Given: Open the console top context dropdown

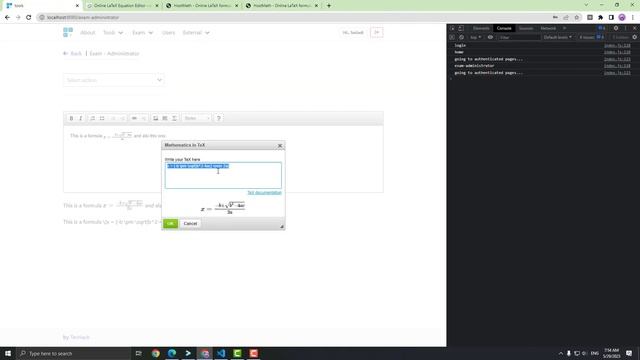Looking at the screenshot, I should click(476, 37).
